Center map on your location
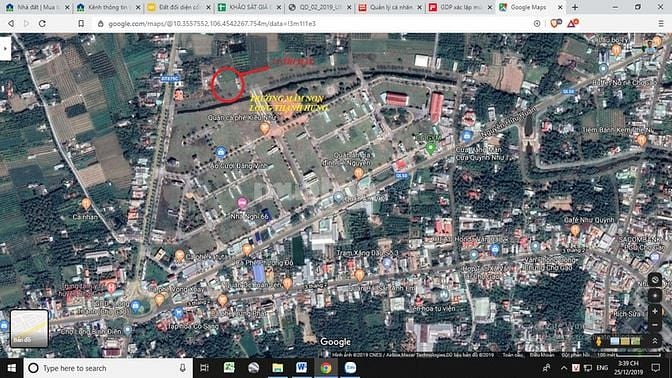 [x=655, y=296]
